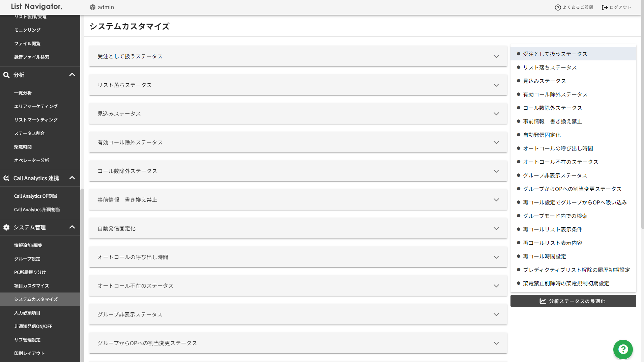The height and width of the screenshot is (362, 644).
Task: Collapse the 分析 sidebar section chevron
Action: (x=72, y=75)
